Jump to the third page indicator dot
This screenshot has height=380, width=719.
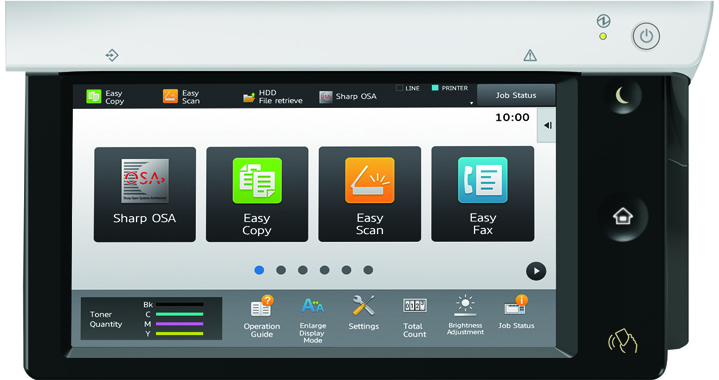(303, 270)
